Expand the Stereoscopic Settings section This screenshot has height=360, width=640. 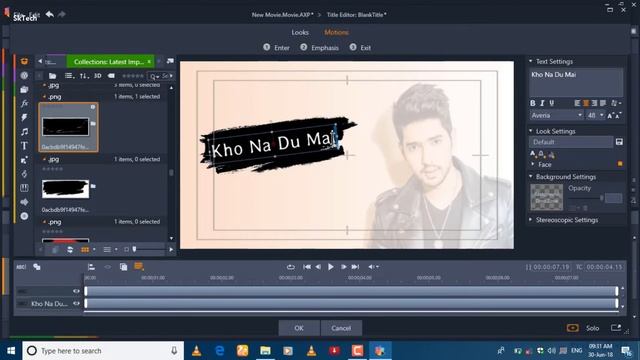(531, 220)
